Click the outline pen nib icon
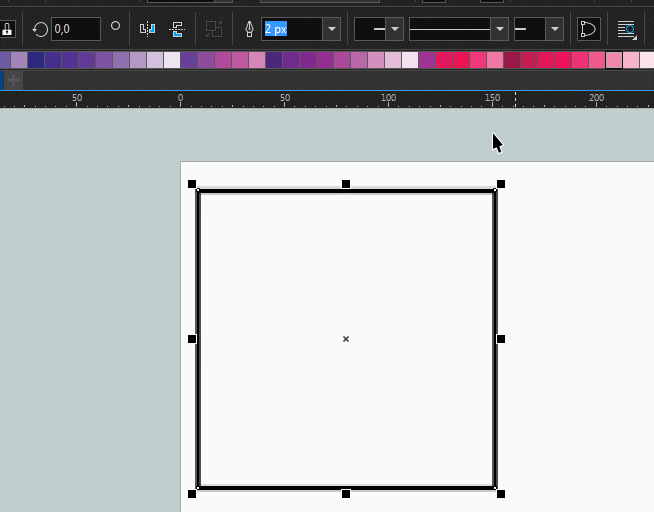The height and width of the screenshot is (512, 654). [249, 29]
